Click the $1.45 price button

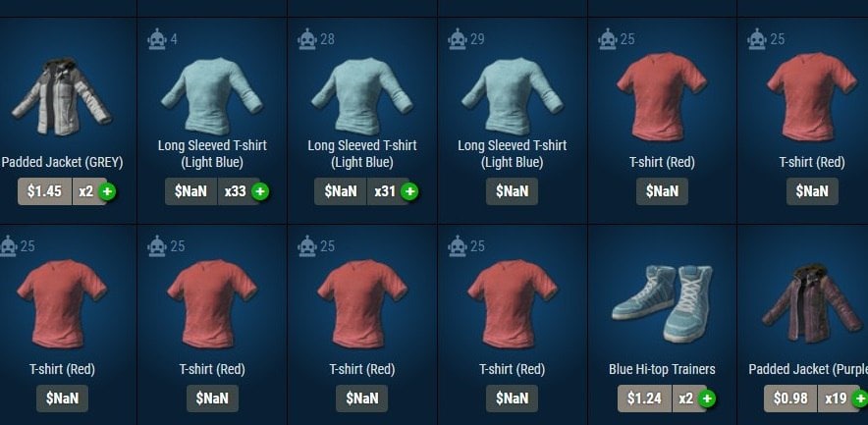coord(44,191)
